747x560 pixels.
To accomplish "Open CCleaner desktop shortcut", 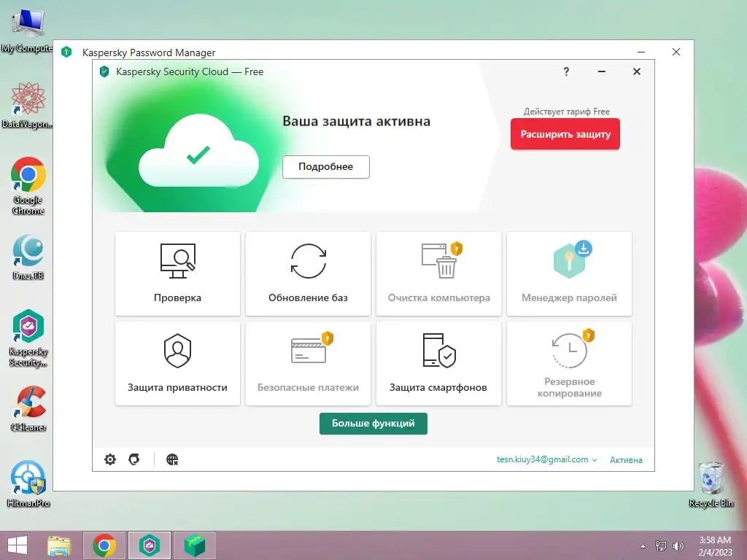I will point(28,408).
